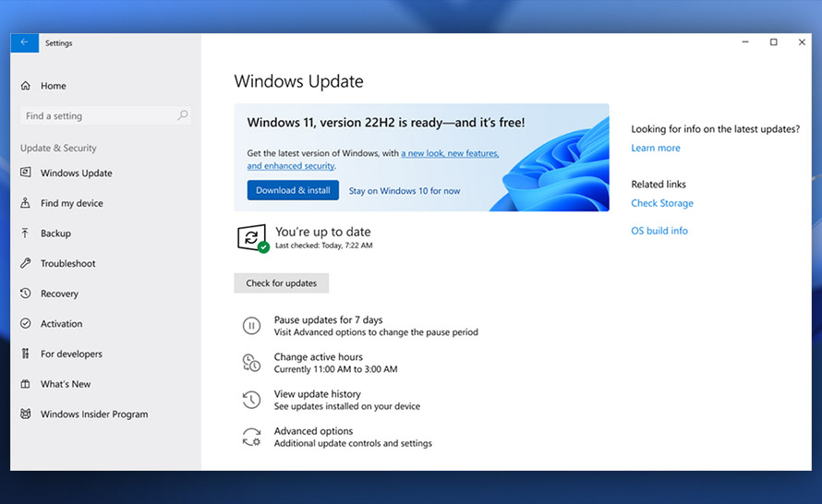Image resolution: width=822 pixels, height=504 pixels.
Task: Click the Troubleshoot wrench icon
Action: [x=25, y=263]
